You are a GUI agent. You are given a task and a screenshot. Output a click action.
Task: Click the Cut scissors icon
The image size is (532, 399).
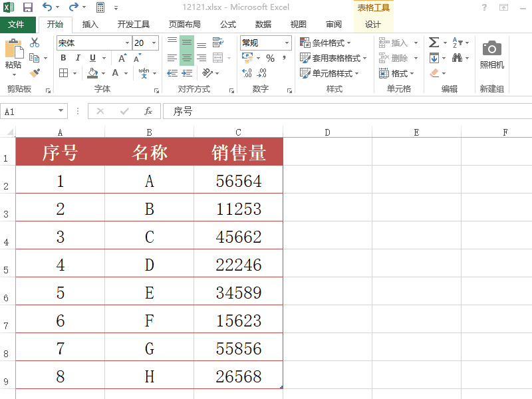click(33, 43)
